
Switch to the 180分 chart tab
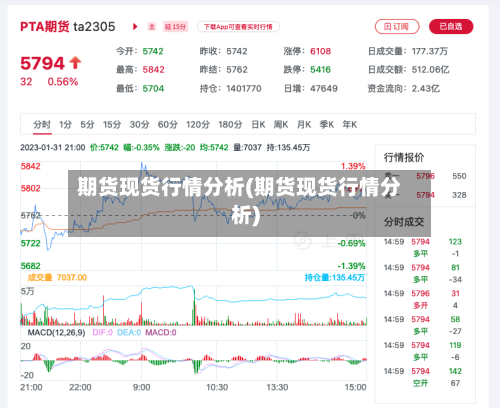230,125
